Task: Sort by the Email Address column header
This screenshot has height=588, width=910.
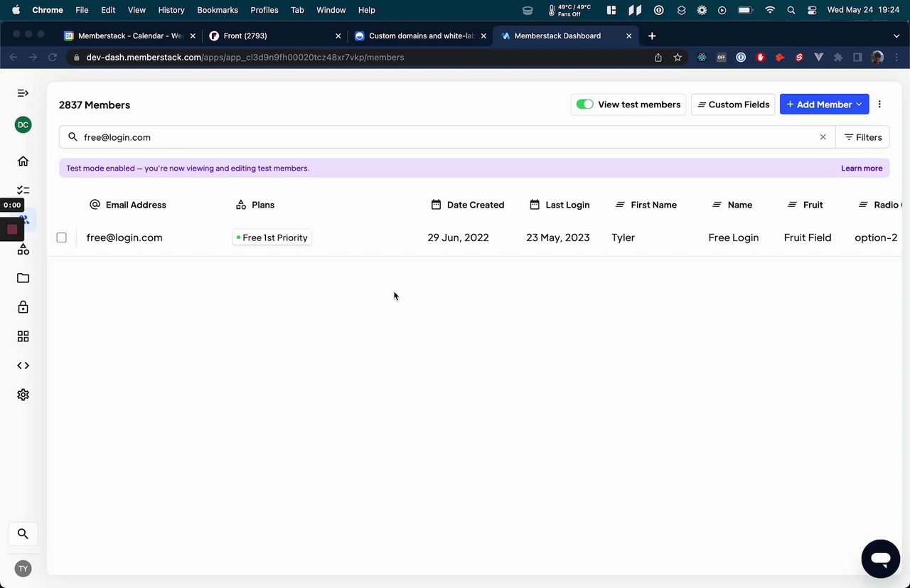Action: pyautogui.click(x=128, y=205)
